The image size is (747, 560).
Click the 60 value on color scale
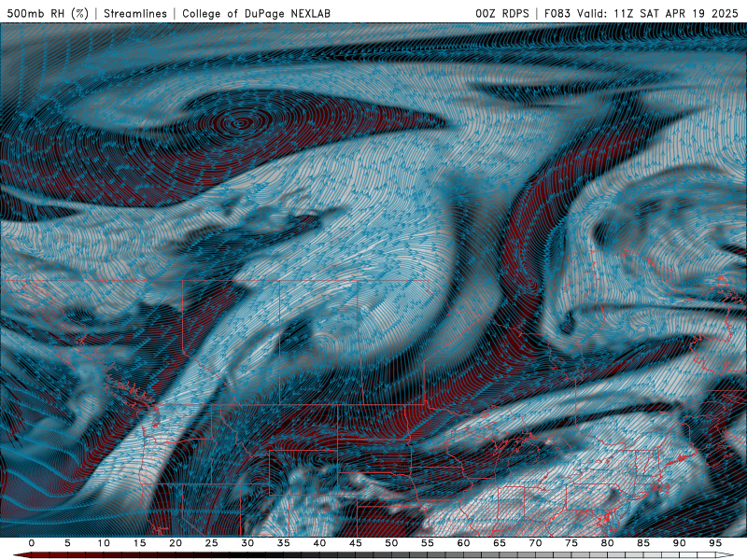(x=463, y=543)
